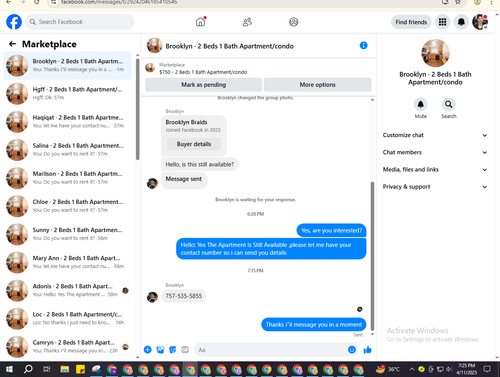
Task: Open Marilson conversation in list
Action: pos(67,178)
